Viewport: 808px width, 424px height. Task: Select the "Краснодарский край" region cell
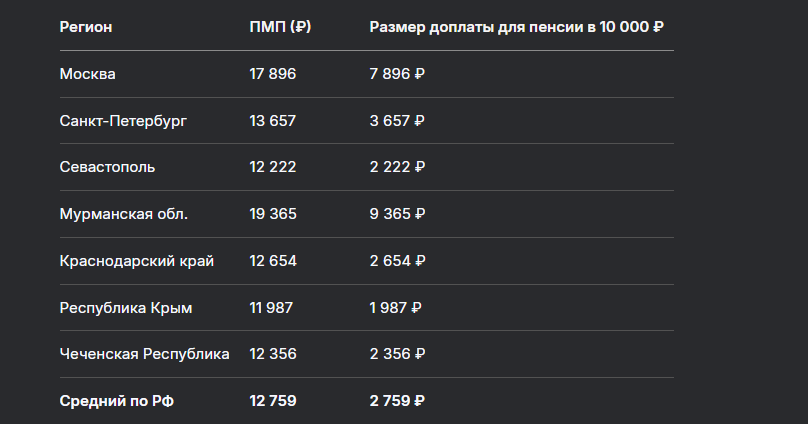coord(136,261)
